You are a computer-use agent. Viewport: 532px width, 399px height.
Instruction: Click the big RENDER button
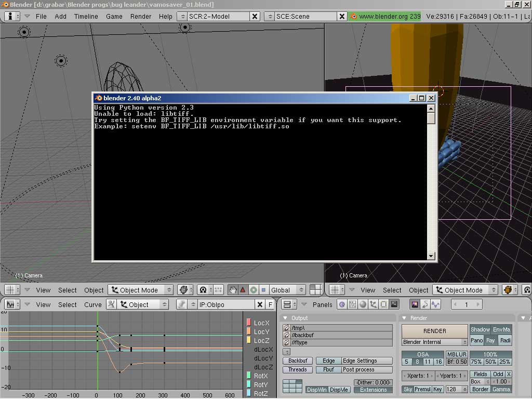click(x=435, y=331)
